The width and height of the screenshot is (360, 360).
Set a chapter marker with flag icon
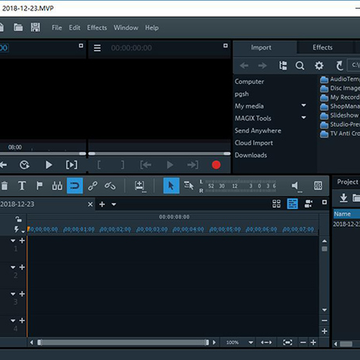(39, 186)
